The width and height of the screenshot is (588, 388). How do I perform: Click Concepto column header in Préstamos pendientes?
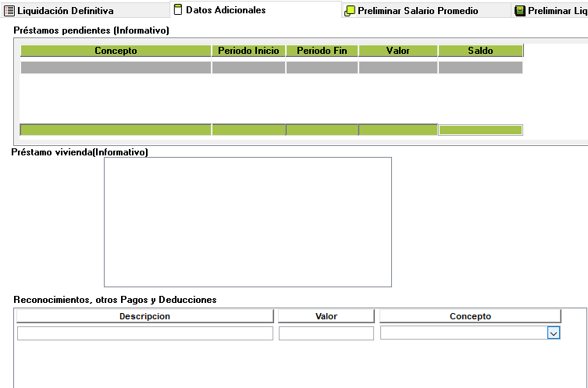(x=116, y=51)
